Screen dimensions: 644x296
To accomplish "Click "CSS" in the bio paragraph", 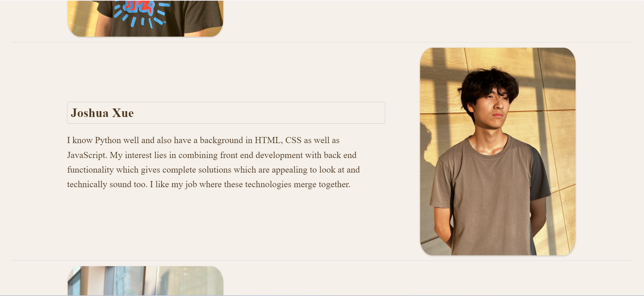I will pos(293,140).
